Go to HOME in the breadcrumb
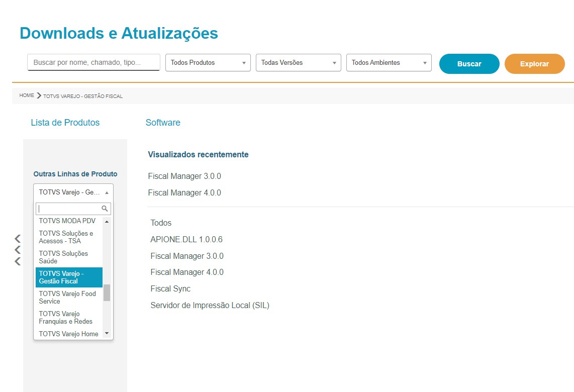The width and height of the screenshot is (574, 392). tap(27, 95)
